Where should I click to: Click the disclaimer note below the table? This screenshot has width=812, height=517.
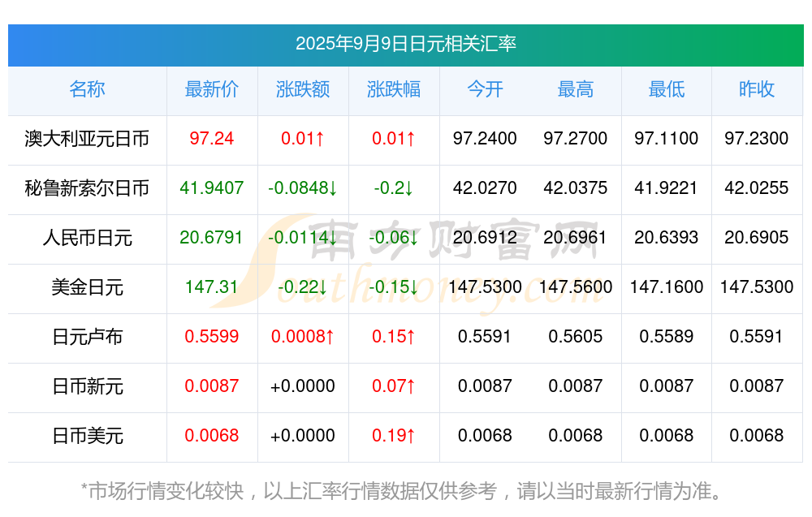(x=401, y=491)
